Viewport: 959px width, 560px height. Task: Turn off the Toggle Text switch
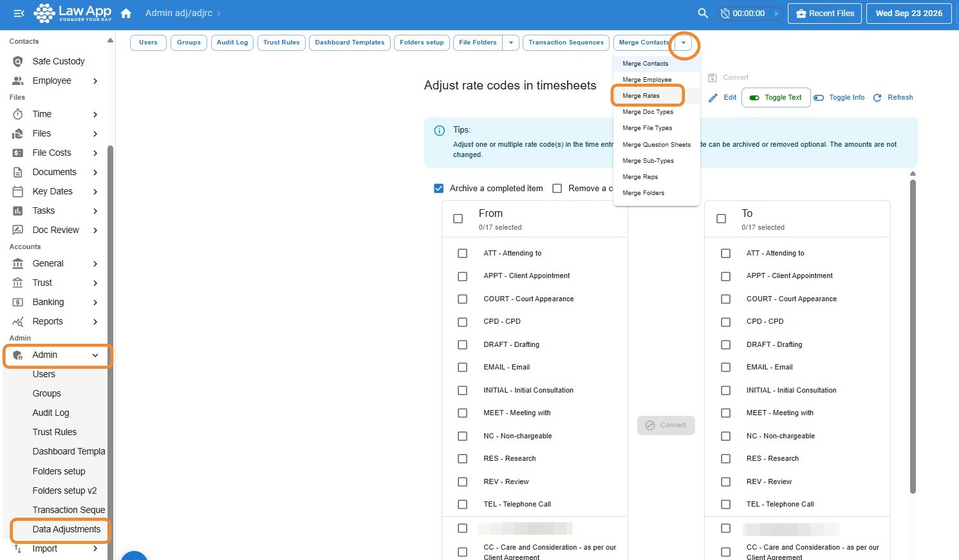pyautogui.click(x=754, y=98)
